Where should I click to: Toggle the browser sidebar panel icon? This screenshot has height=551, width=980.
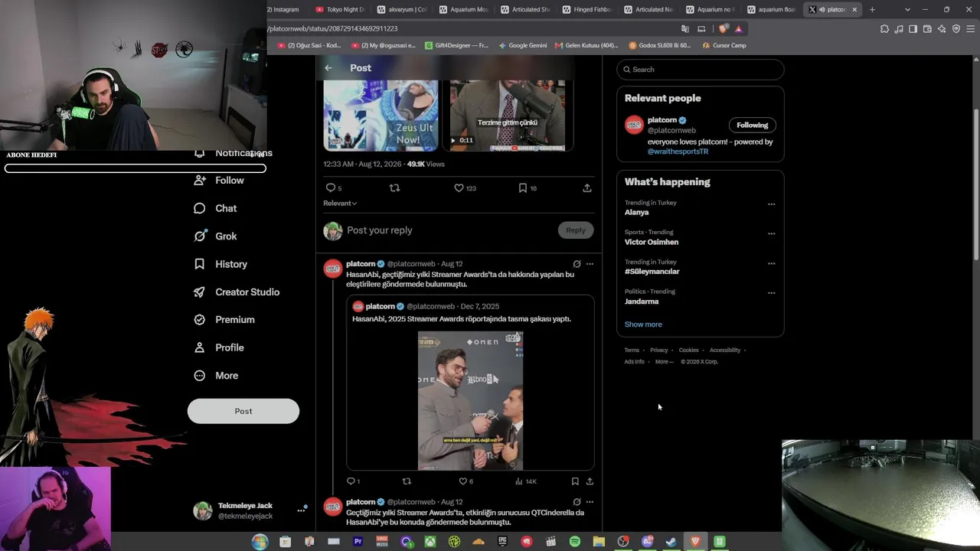click(913, 29)
